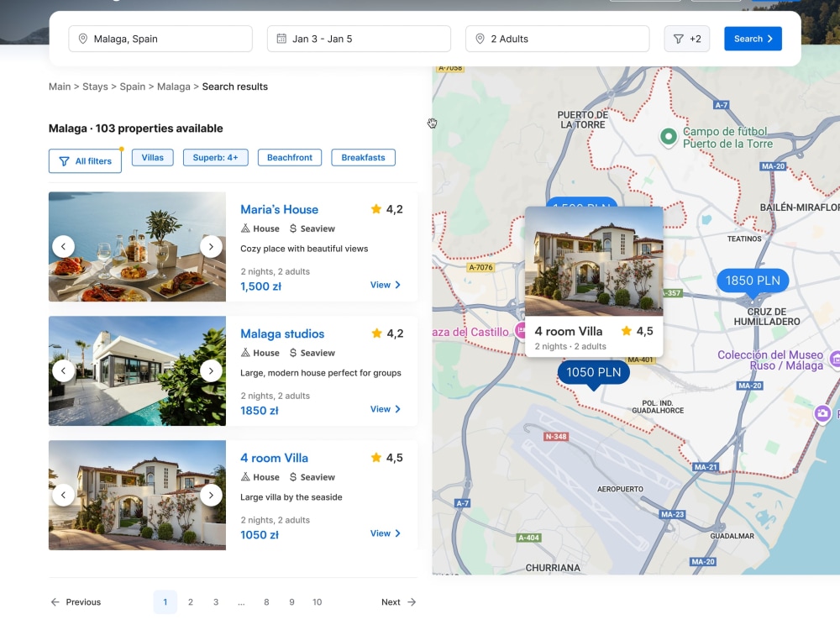Go to the Main breadcrumb link
This screenshot has width=840, height=630.
coord(60,87)
